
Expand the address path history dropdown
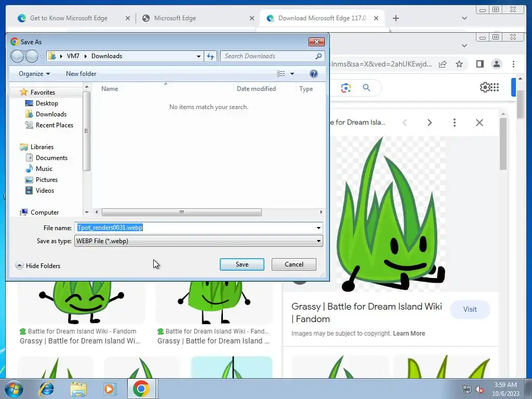[198, 56]
